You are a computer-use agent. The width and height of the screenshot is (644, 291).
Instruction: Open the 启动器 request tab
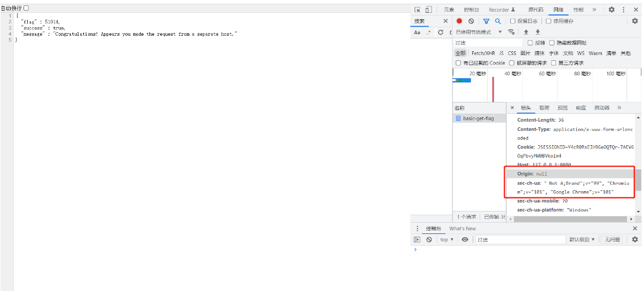click(602, 107)
